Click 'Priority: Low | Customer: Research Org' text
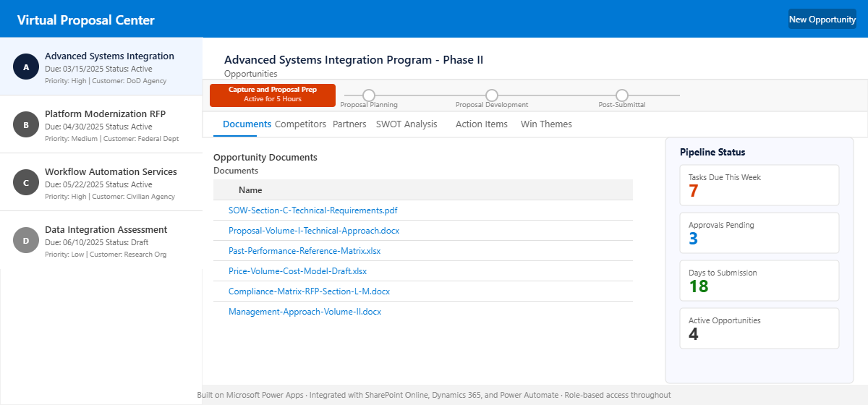Image resolution: width=868 pixels, height=405 pixels. 106,255
